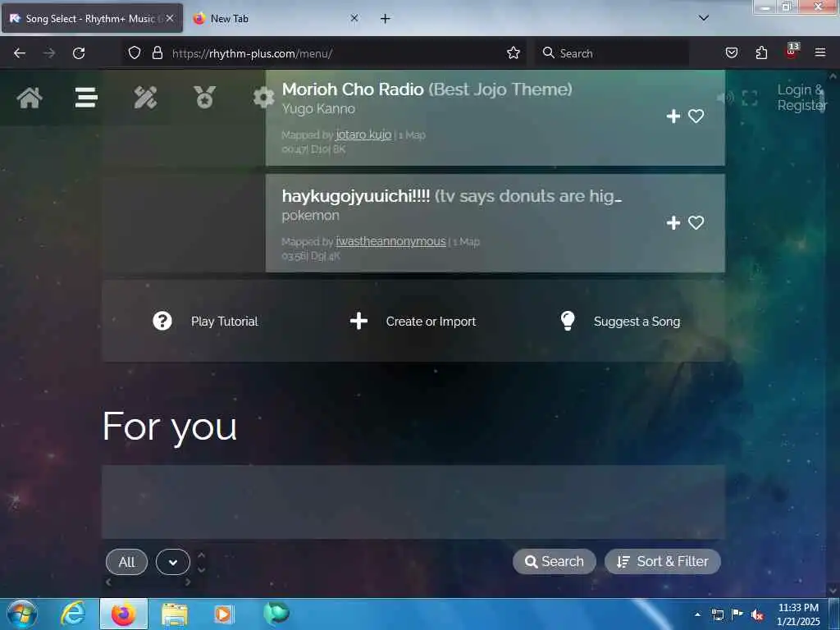Go to Rhythm+ home page icon
This screenshot has width=840, height=630.
tap(30, 98)
